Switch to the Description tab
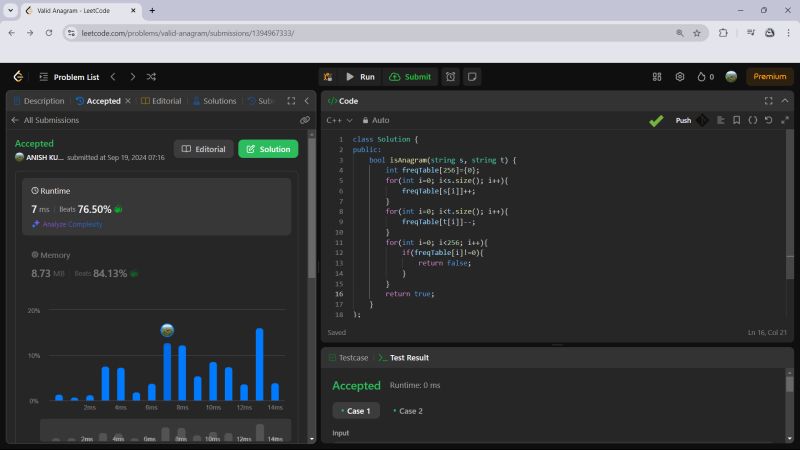The image size is (800, 450). [39, 101]
